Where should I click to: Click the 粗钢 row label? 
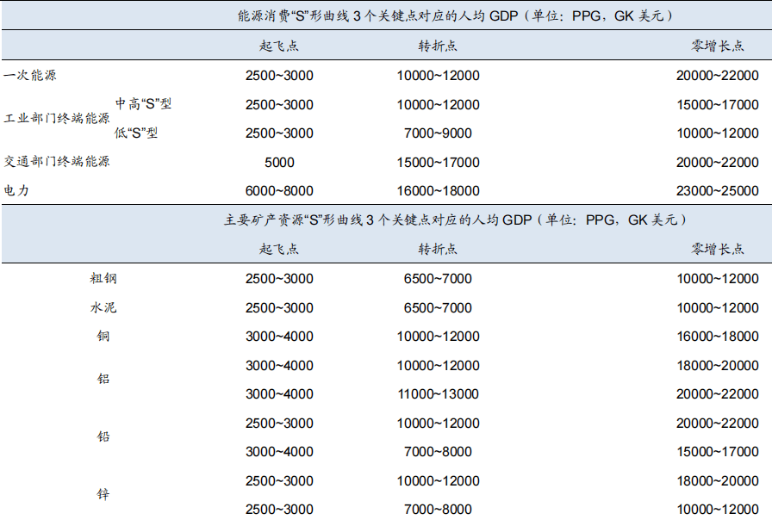(103, 278)
